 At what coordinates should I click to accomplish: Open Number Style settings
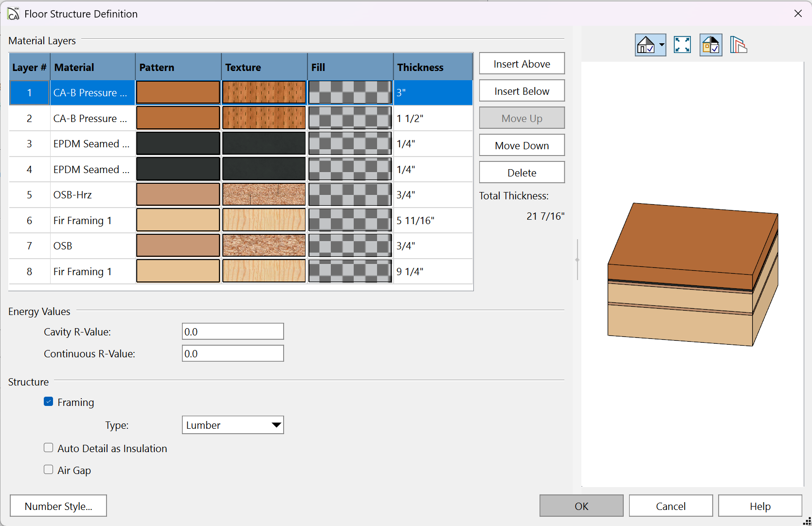[58, 506]
